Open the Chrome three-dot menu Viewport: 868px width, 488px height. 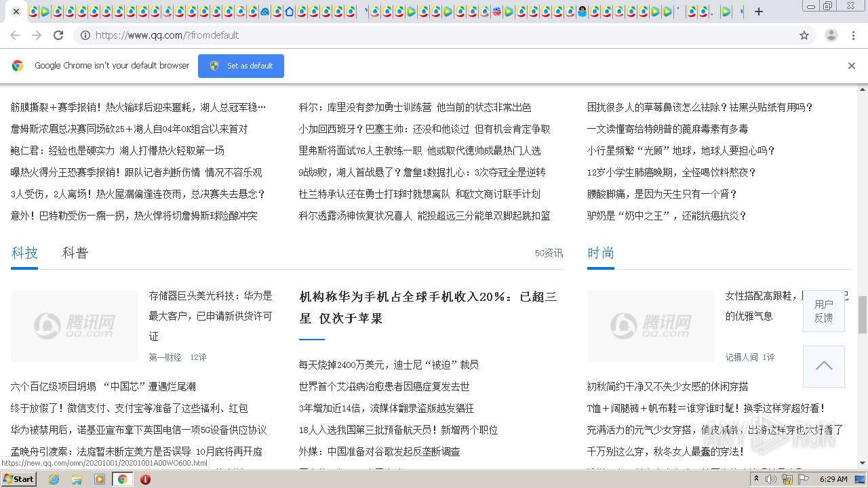point(854,35)
